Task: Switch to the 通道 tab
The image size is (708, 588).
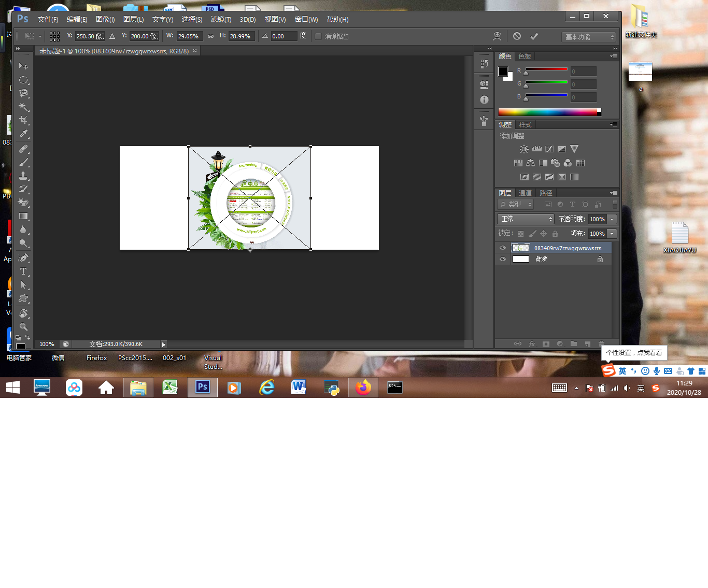Action: 525,193
